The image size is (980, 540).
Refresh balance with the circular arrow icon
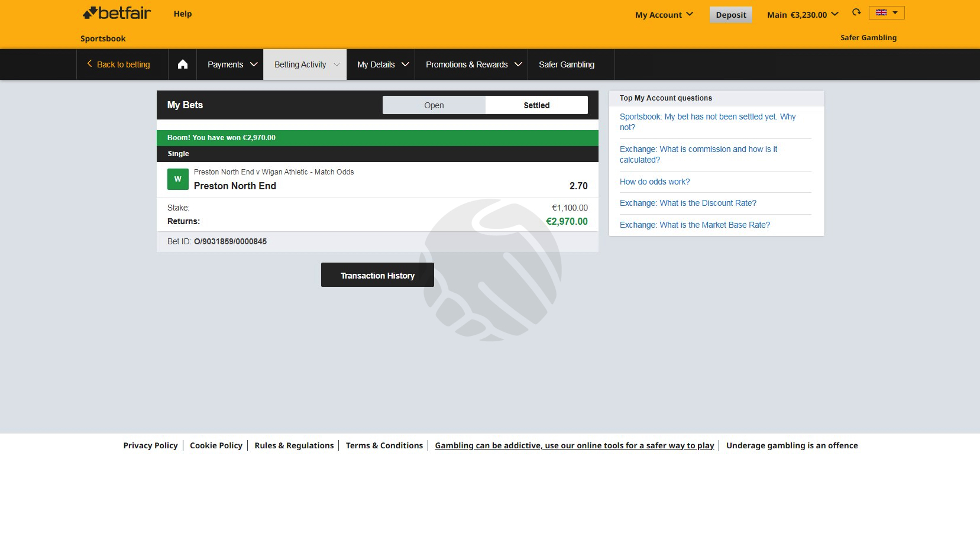(856, 12)
